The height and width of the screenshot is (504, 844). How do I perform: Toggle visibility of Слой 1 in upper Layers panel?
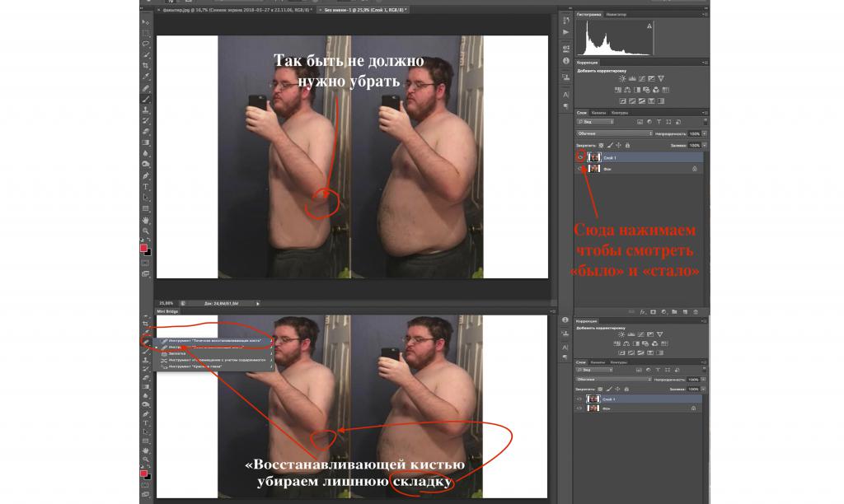[x=580, y=157]
